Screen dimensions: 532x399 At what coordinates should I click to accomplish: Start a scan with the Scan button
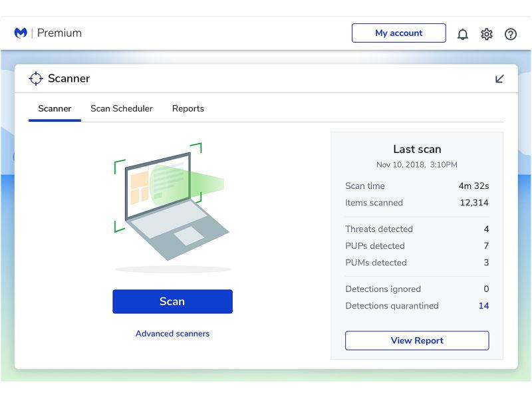tap(172, 301)
